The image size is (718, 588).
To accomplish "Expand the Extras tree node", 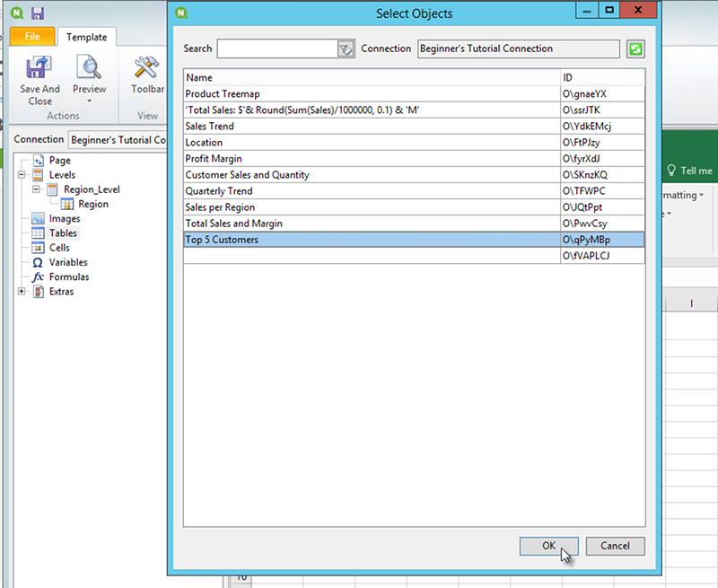I will pos(22,292).
